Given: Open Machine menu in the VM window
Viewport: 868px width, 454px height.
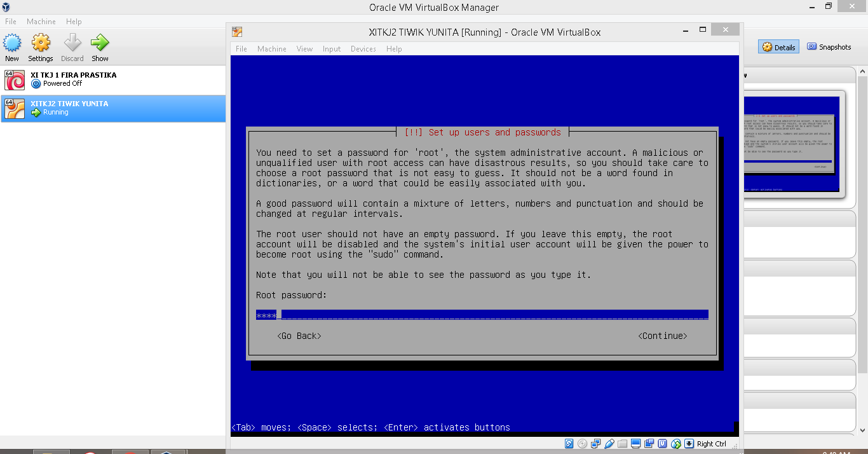Looking at the screenshot, I should (x=272, y=49).
